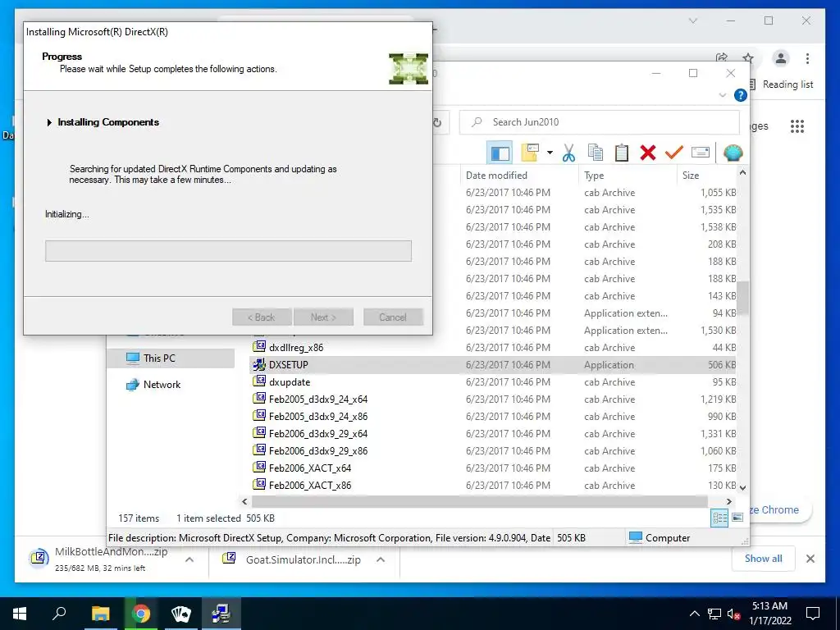Show hidden tray icons chevron

tap(694, 614)
